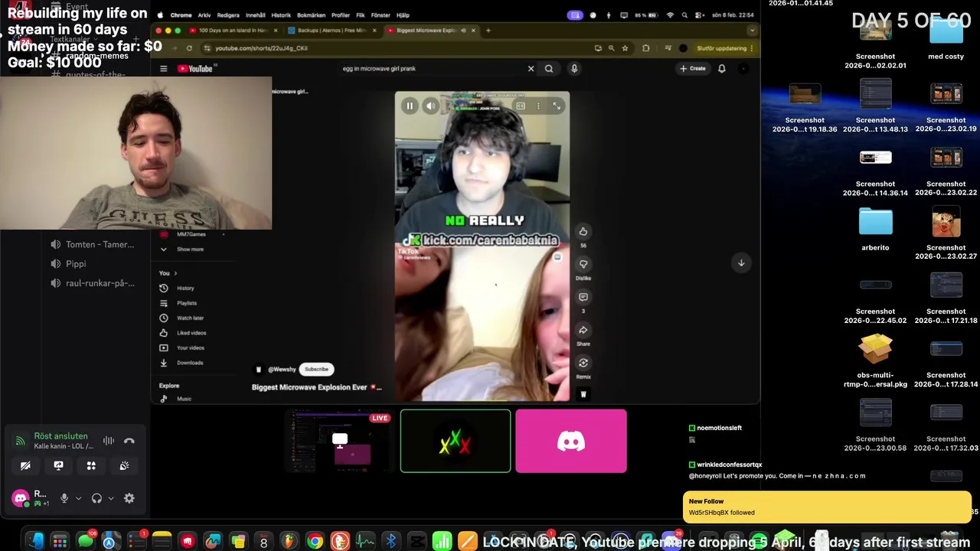
Task: Like the short with thumbs up
Action: (583, 231)
